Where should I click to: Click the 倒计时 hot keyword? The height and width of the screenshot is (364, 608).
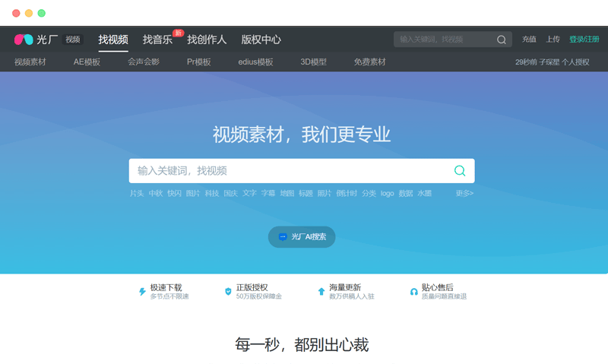[x=347, y=193]
